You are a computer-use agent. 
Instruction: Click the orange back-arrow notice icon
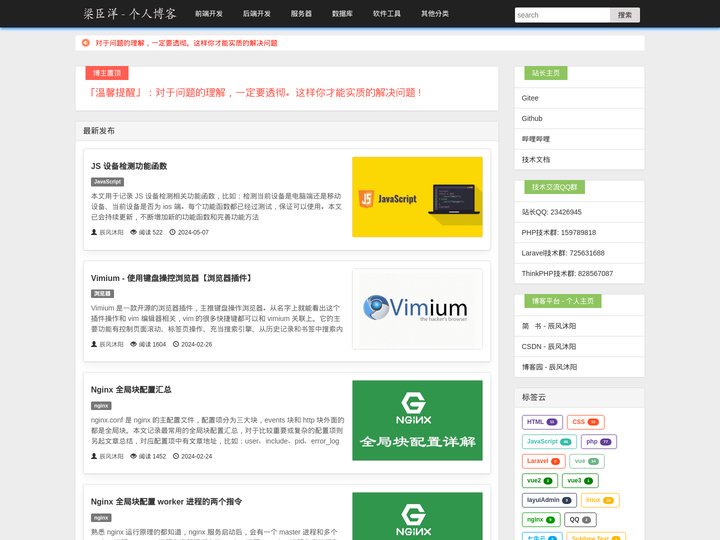[x=85, y=43]
